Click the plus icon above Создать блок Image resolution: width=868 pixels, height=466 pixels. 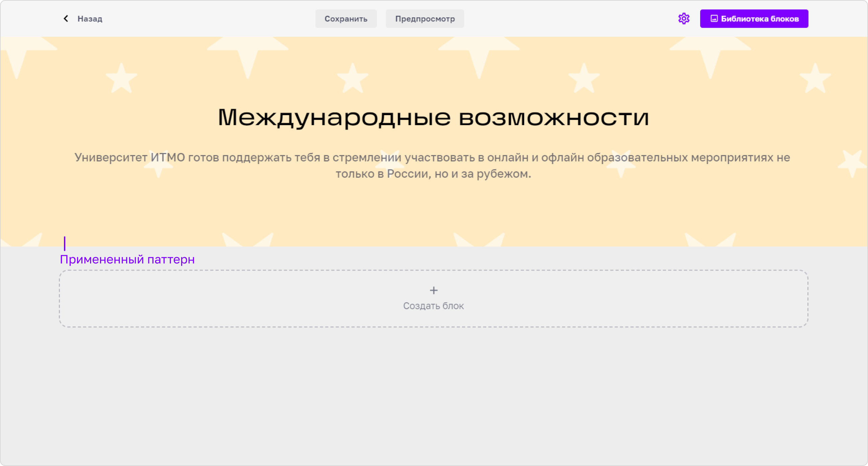[x=434, y=290]
